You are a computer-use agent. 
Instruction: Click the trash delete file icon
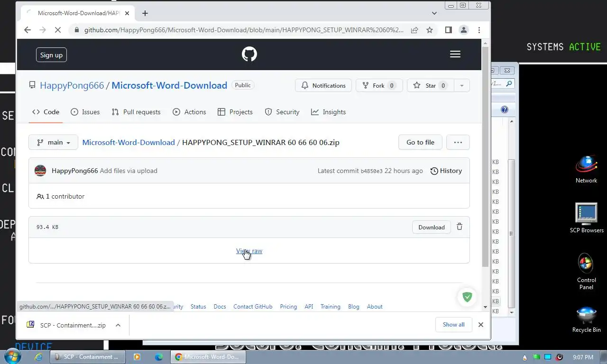click(460, 227)
